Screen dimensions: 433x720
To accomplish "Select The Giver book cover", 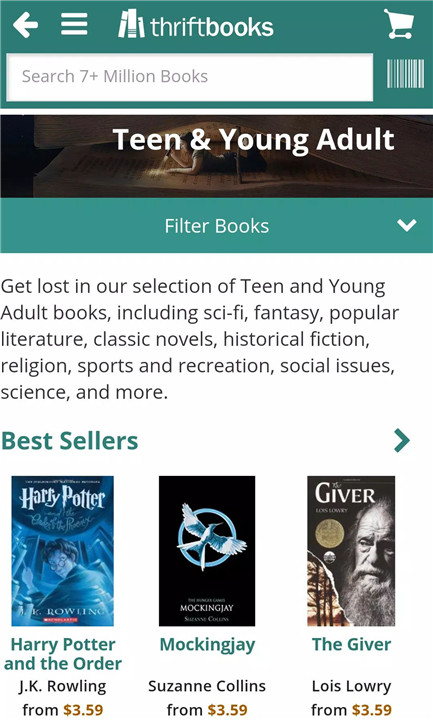I will pyautogui.click(x=351, y=551).
